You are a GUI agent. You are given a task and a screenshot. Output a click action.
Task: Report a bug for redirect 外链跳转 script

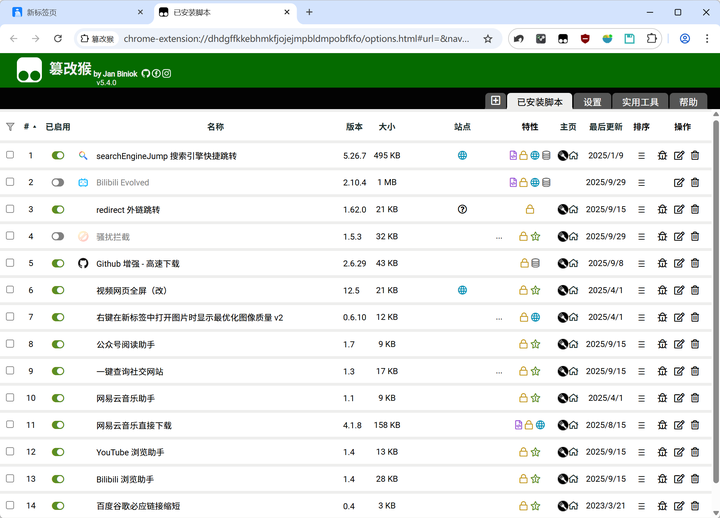pos(662,209)
